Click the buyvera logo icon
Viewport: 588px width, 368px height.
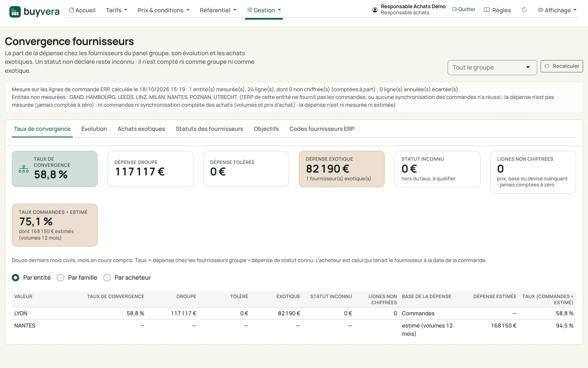click(15, 12)
